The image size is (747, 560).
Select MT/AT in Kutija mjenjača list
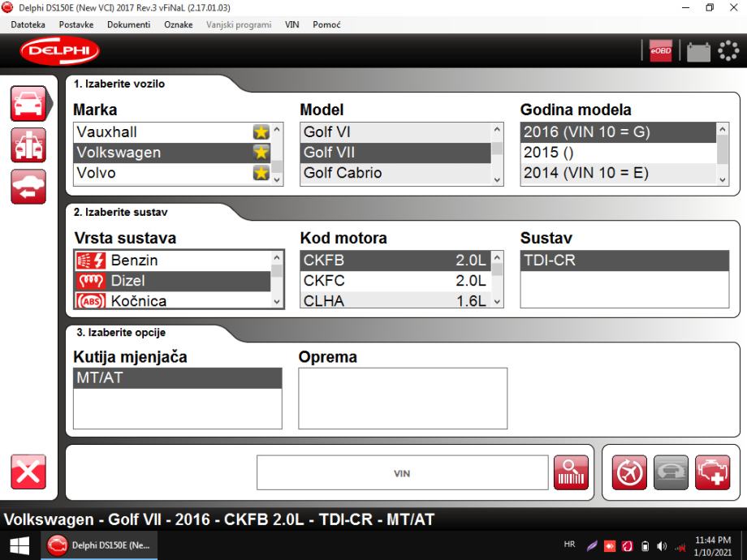click(x=178, y=378)
